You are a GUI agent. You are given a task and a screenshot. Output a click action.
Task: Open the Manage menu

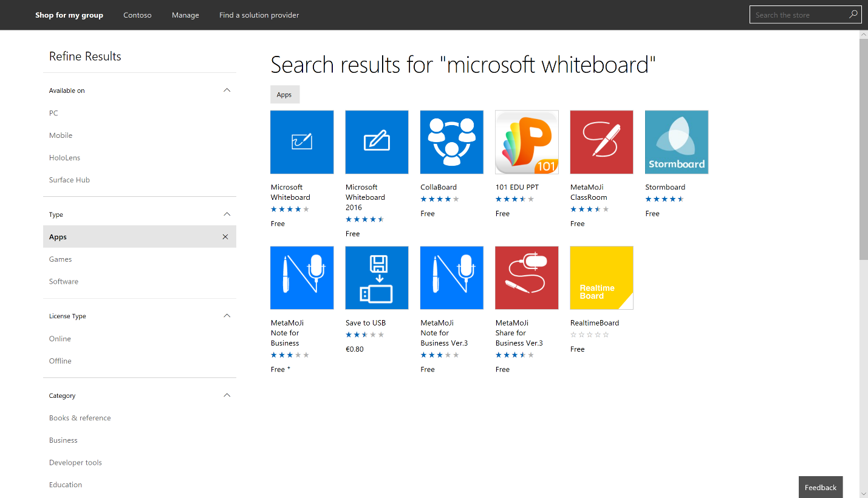185,15
